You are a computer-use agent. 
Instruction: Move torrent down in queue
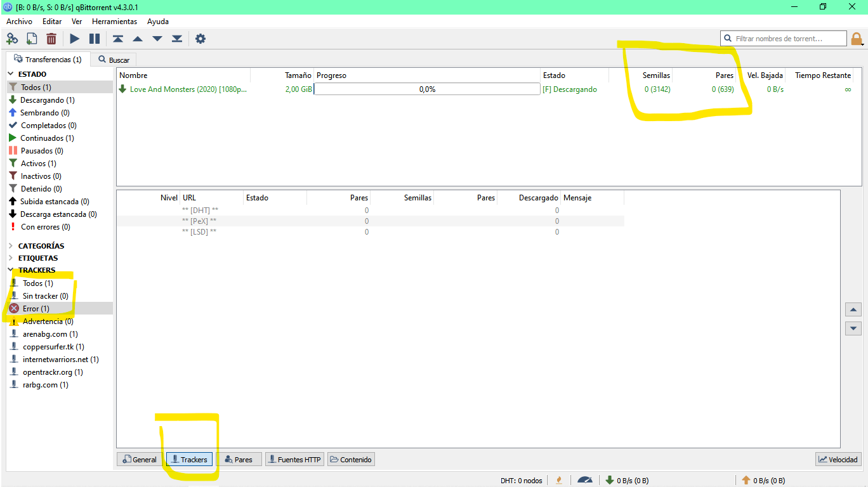[x=157, y=39]
